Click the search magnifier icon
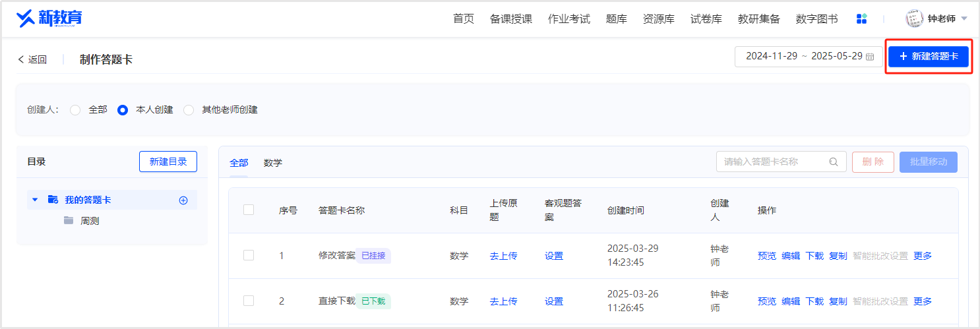The width and height of the screenshot is (980, 329). (834, 162)
